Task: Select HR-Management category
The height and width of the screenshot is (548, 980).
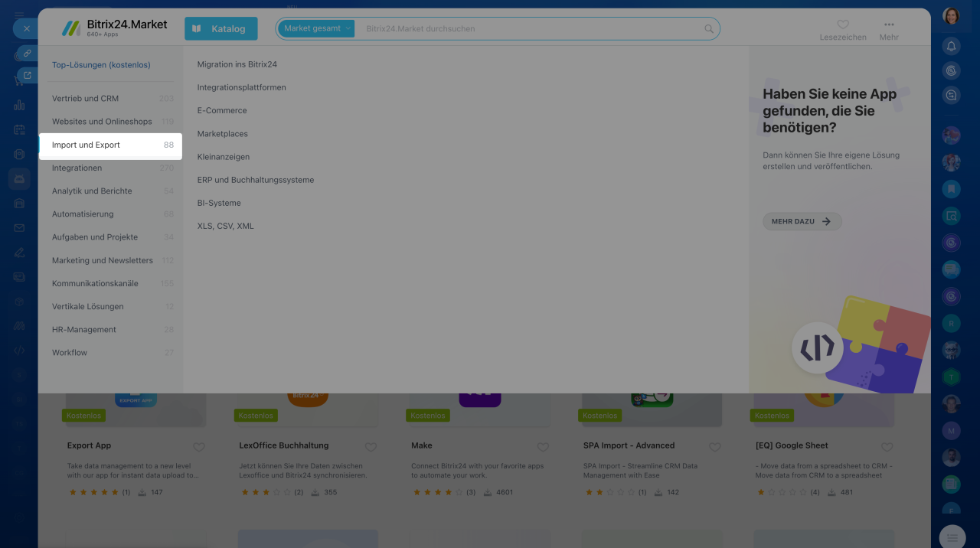Action: click(113, 329)
